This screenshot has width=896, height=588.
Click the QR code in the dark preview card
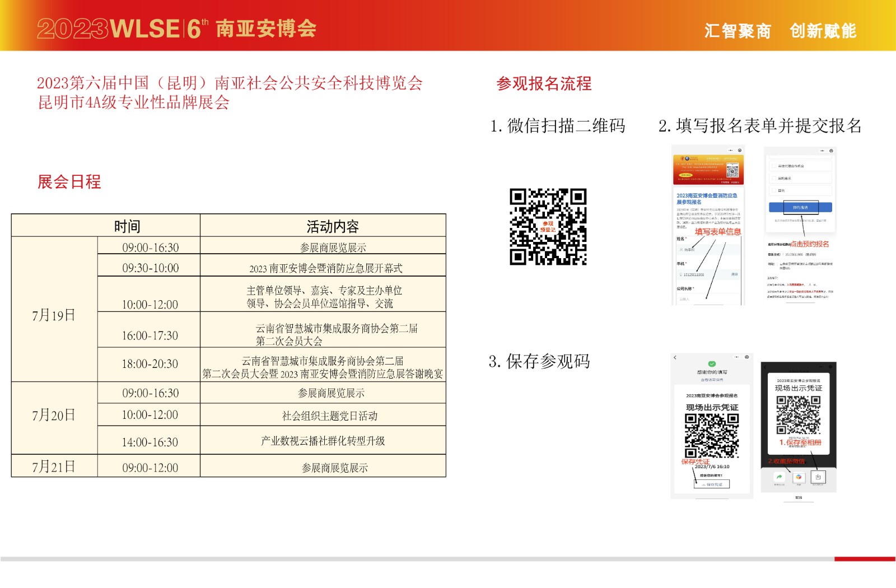point(799,415)
